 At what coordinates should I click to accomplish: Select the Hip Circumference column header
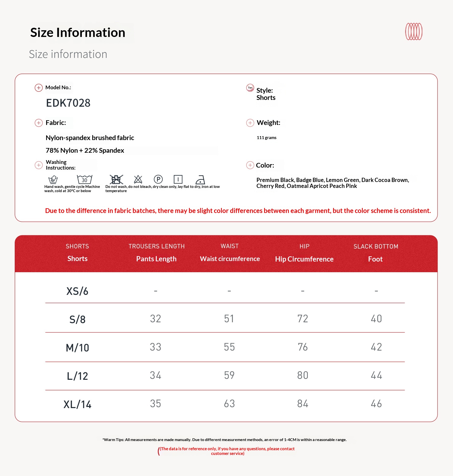(x=304, y=259)
